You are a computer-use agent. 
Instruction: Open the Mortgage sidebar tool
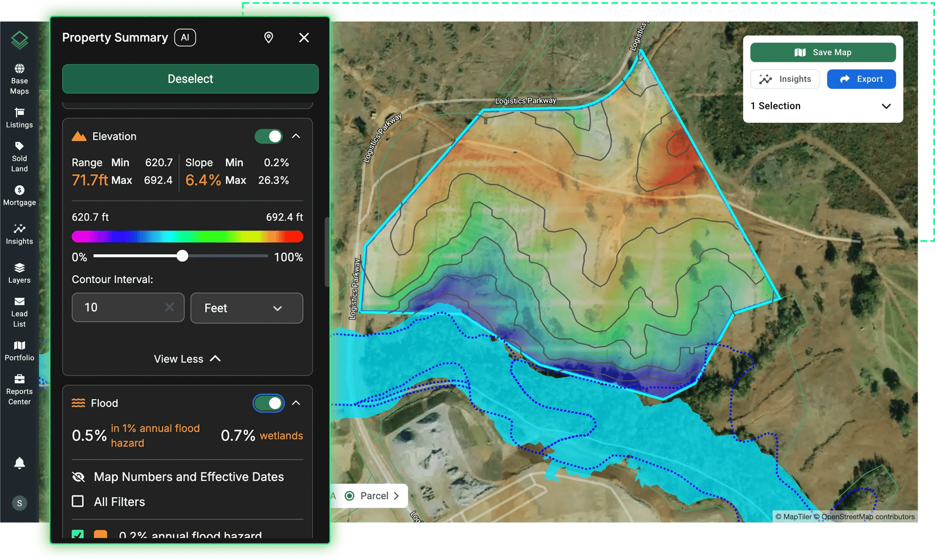pos(19,196)
